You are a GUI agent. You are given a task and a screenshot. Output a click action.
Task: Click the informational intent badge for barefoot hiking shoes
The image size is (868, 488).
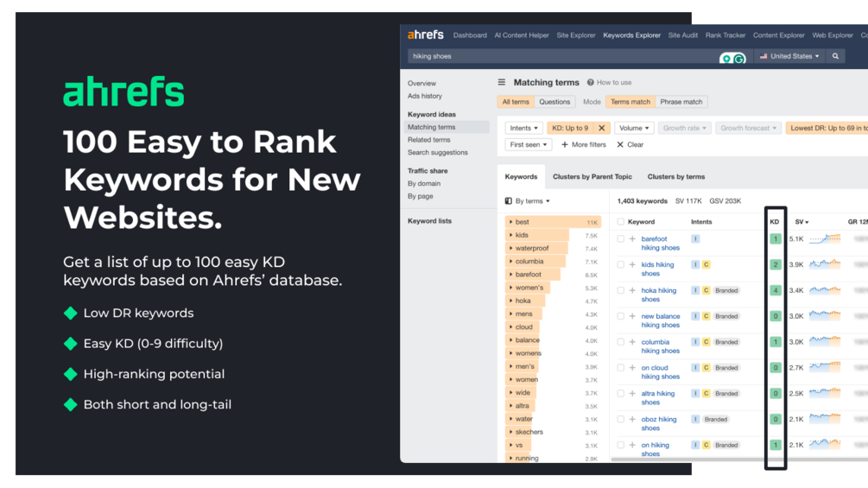695,239
